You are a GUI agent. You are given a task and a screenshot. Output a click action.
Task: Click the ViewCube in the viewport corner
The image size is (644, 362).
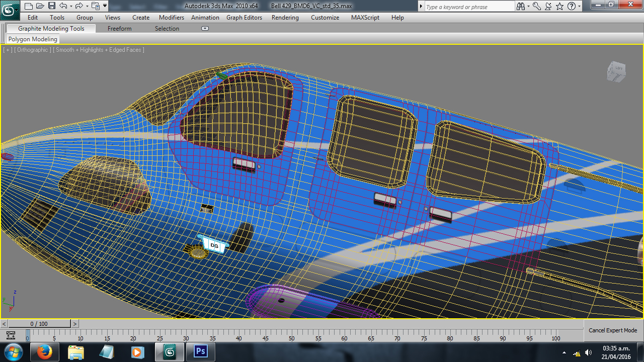pos(616,72)
